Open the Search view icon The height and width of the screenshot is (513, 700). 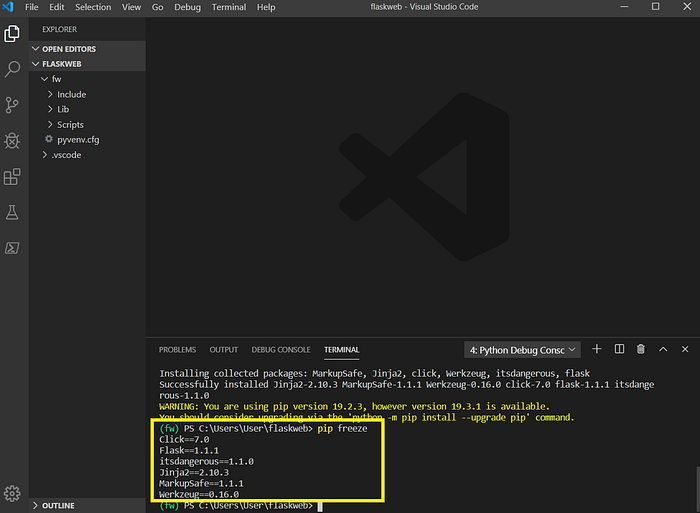tap(12, 69)
